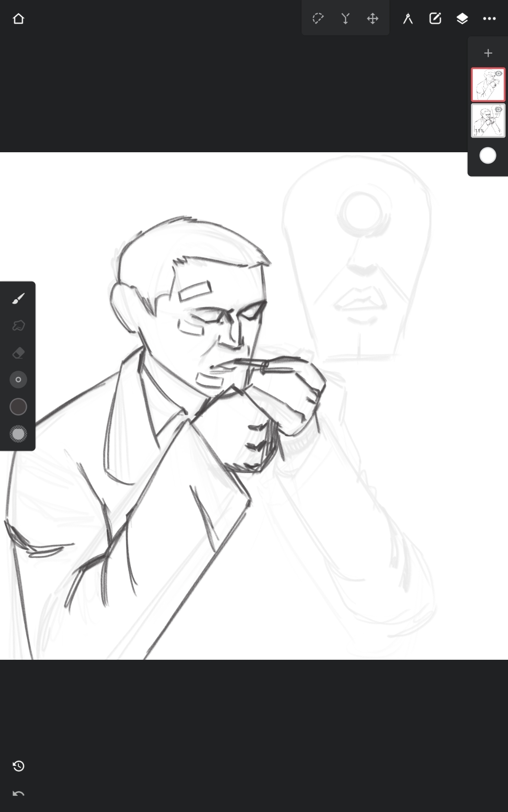Hide the top selected layer via eye icon
This screenshot has width=508, height=812.
[x=499, y=74]
